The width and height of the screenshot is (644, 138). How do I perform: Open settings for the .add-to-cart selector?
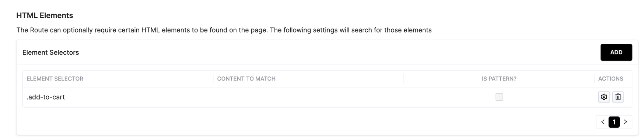[x=604, y=97]
